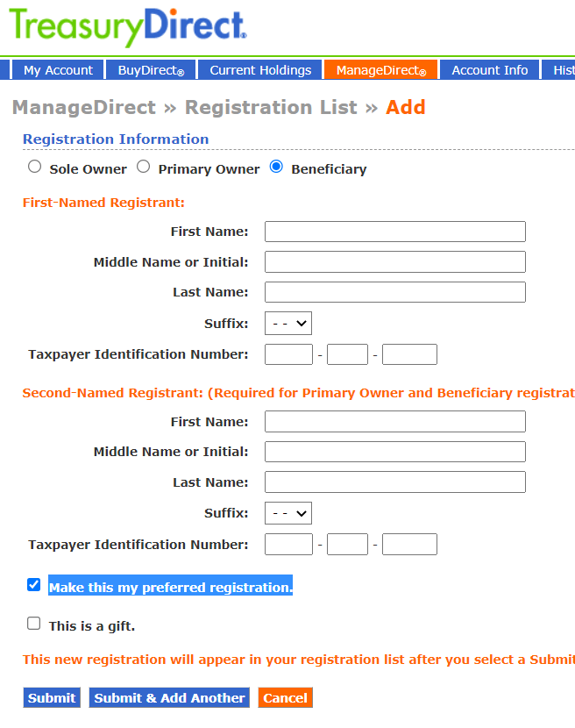575x728 pixels.
Task: Open the second registrant's Suffix dropdown
Action: point(287,513)
